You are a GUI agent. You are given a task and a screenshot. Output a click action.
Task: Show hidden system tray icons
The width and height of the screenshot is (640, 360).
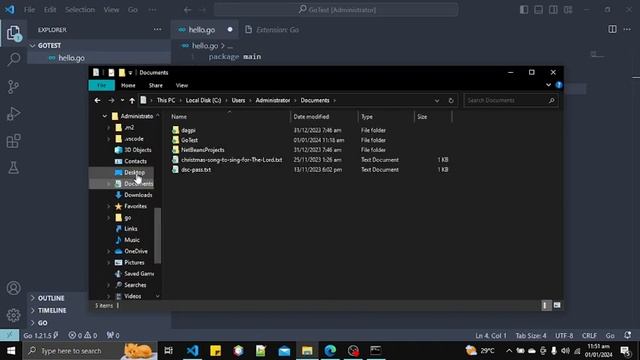click(509, 351)
